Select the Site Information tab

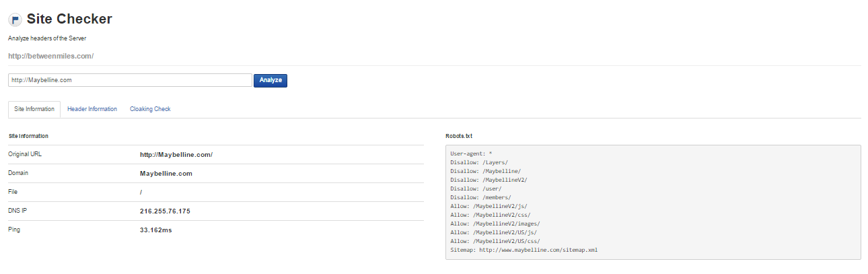(x=34, y=110)
